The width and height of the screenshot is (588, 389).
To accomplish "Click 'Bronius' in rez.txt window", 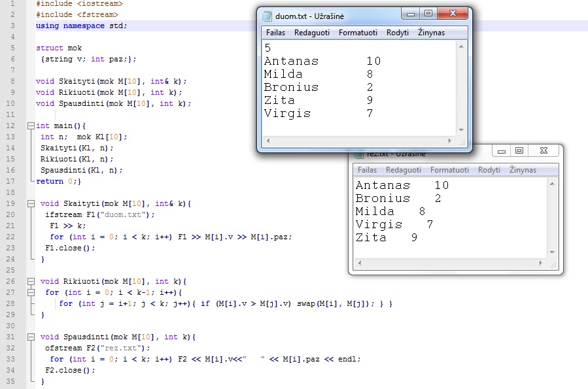I will click(x=383, y=199).
